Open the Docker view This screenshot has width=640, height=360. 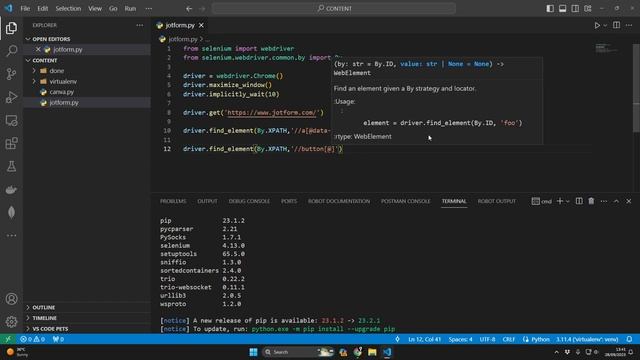pos(11,189)
